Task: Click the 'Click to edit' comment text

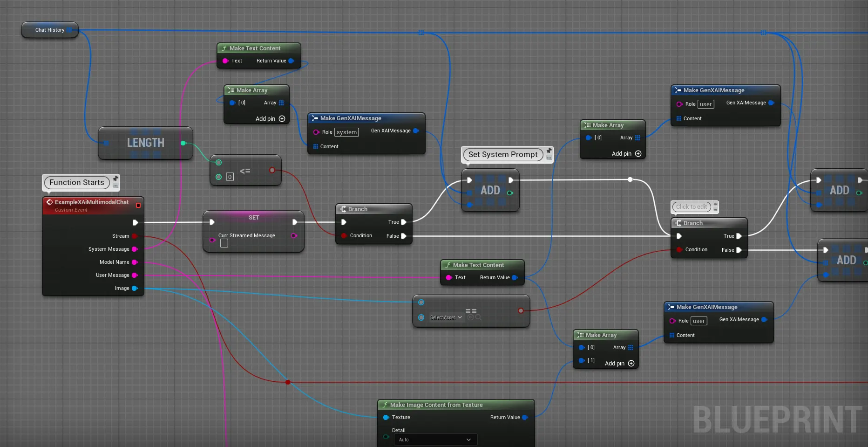Action: [692, 207]
